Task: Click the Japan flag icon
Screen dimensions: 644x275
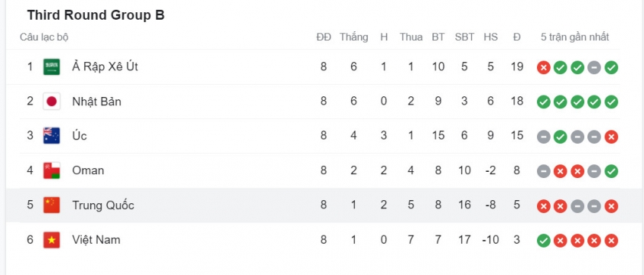Action: tap(52, 102)
